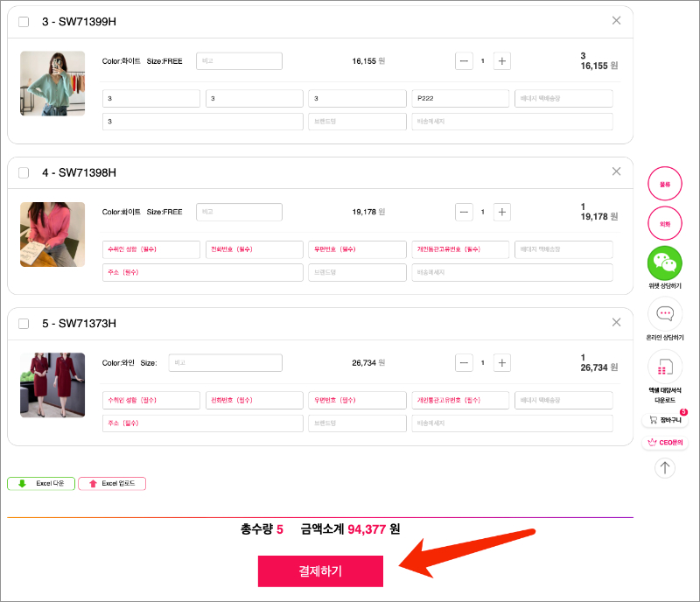Click the CEO문의 crown button
700x602 pixels.
coord(664,443)
